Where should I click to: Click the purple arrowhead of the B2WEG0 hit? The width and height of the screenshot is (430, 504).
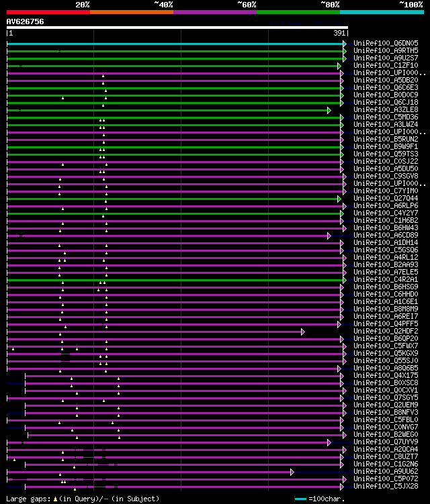pos(345,436)
